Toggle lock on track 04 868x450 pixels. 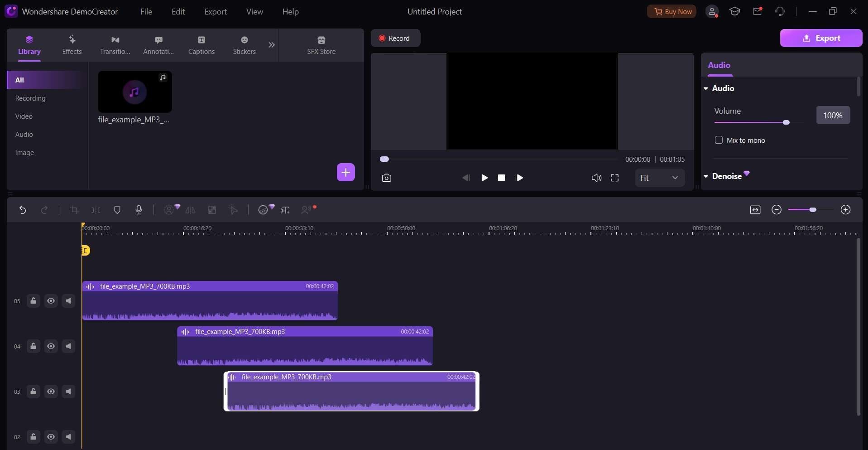(x=34, y=346)
